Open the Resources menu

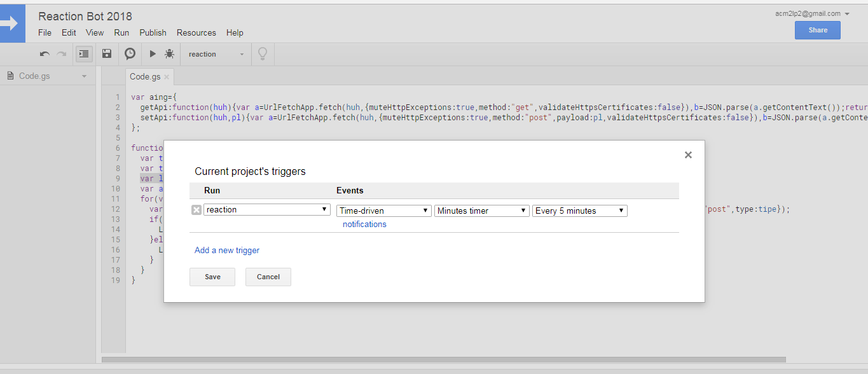196,32
